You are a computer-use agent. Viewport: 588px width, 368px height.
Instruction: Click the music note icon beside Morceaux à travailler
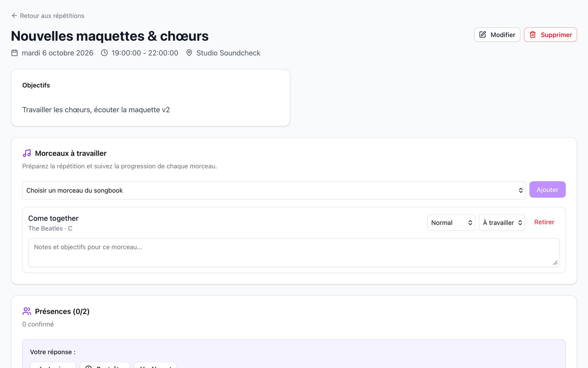point(27,153)
